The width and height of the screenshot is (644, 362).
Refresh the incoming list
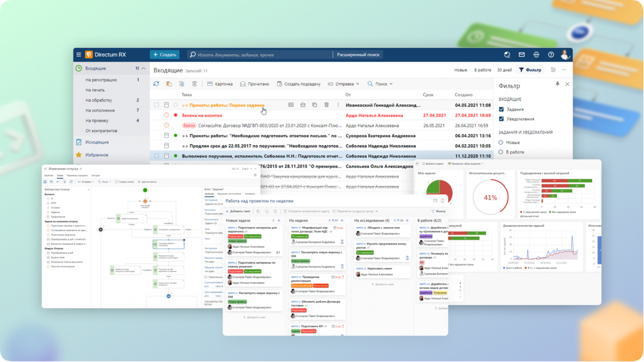tap(156, 84)
